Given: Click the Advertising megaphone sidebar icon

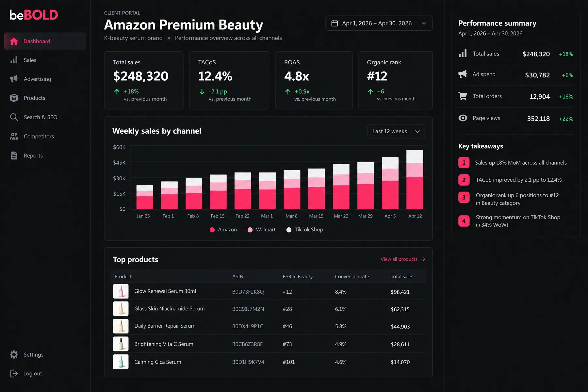Looking at the screenshot, I should tap(14, 79).
